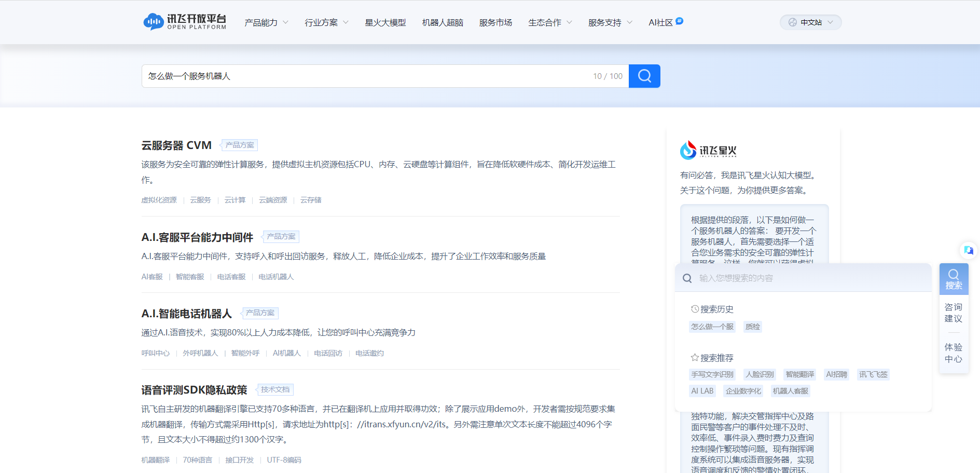Click the 智能客服 tag

[x=190, y=277]
